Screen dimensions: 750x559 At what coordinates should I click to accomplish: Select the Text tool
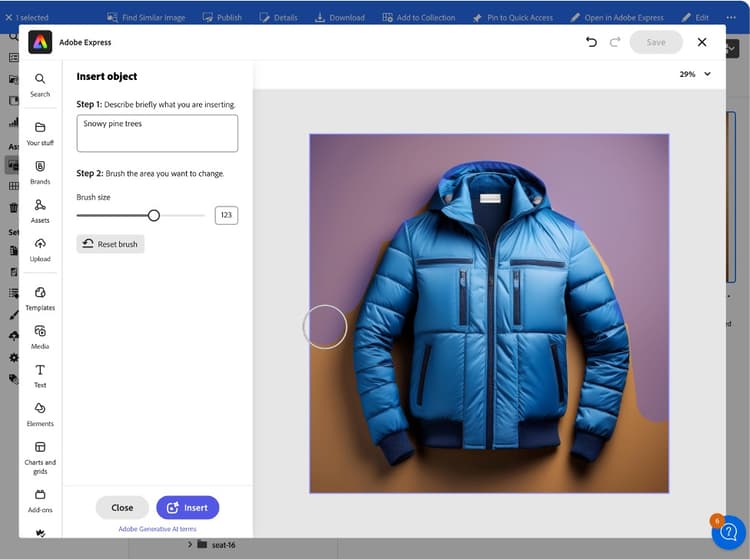(x=40, y=376)
